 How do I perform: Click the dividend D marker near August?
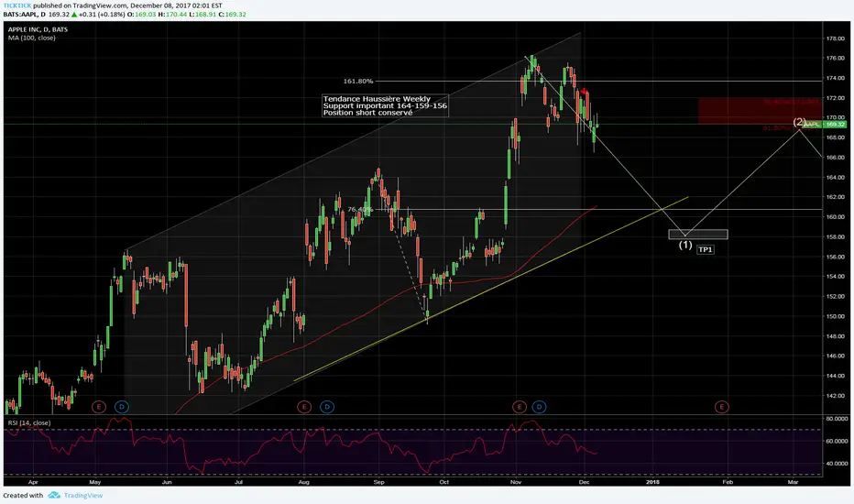[327, 407]
